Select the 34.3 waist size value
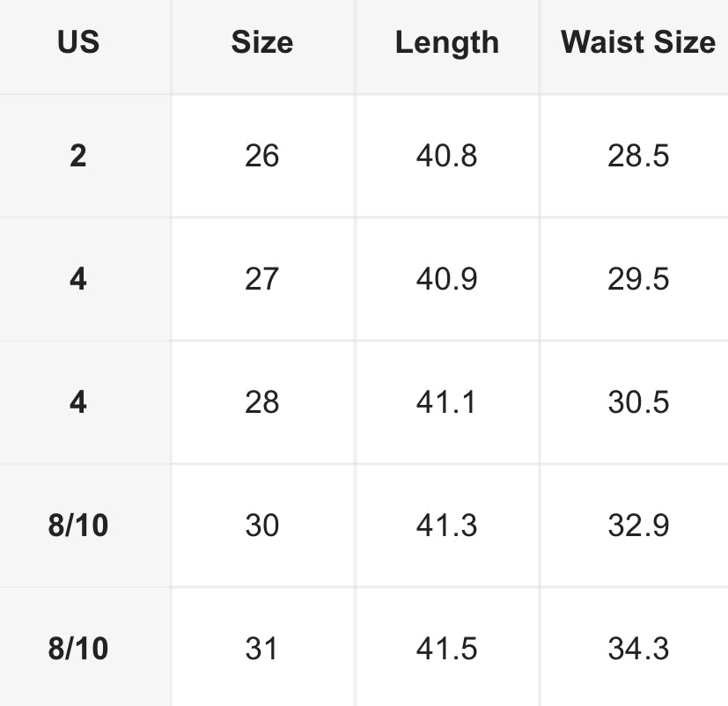This screenshot has height=706, width=728. tap(637, 649)
